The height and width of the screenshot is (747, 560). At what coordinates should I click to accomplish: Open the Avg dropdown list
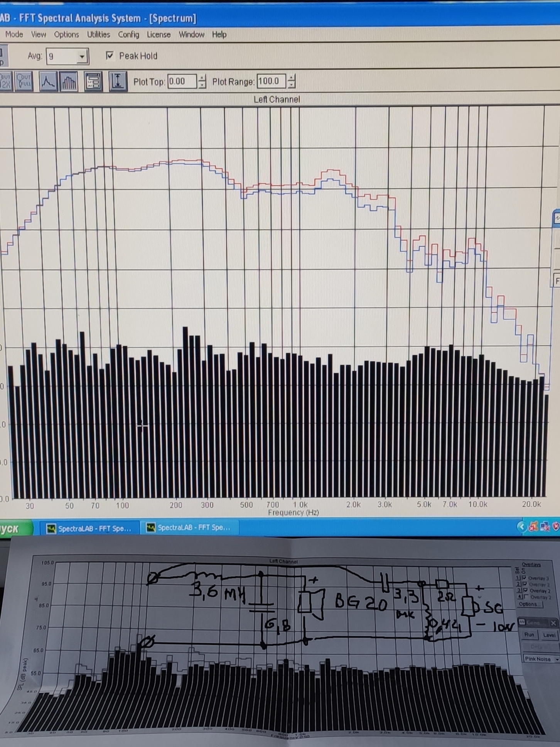82,57
